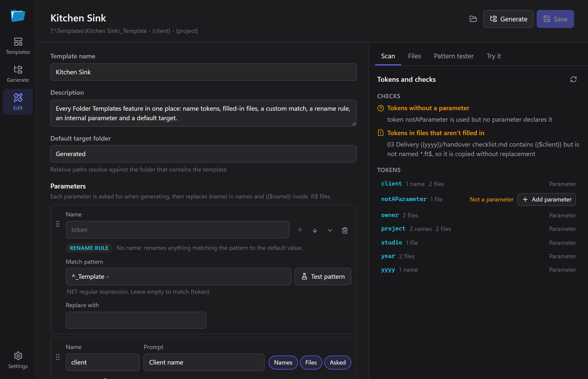This screenshot has height=379, width=588.
Task: Focus the Template name field
Action: (203, 72)
